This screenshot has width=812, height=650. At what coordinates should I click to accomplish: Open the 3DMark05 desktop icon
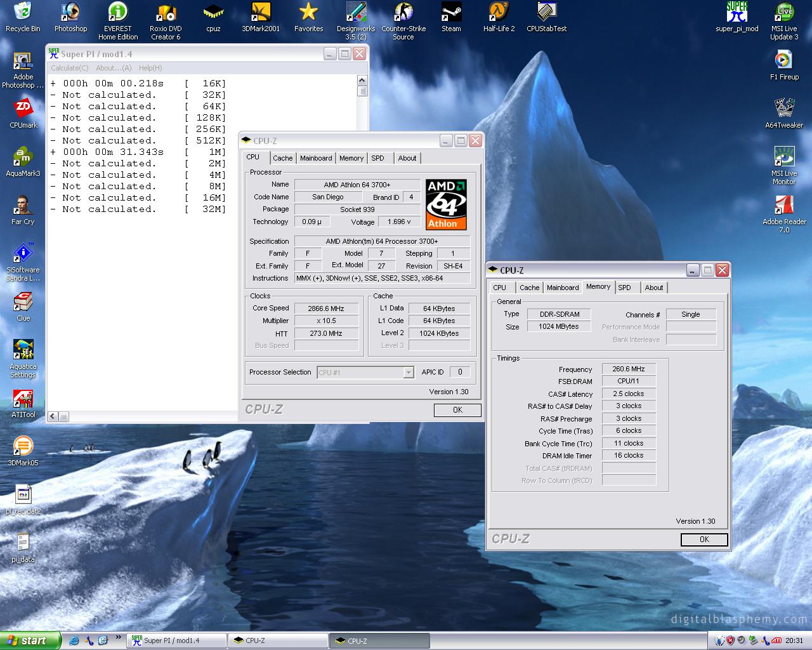(23, 451)
